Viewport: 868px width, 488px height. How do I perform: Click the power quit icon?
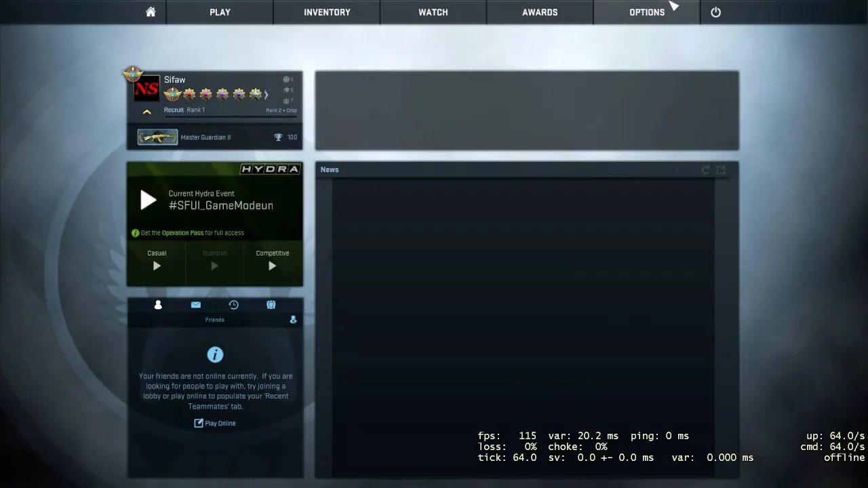pyautogui.click(x=715, y=12)
